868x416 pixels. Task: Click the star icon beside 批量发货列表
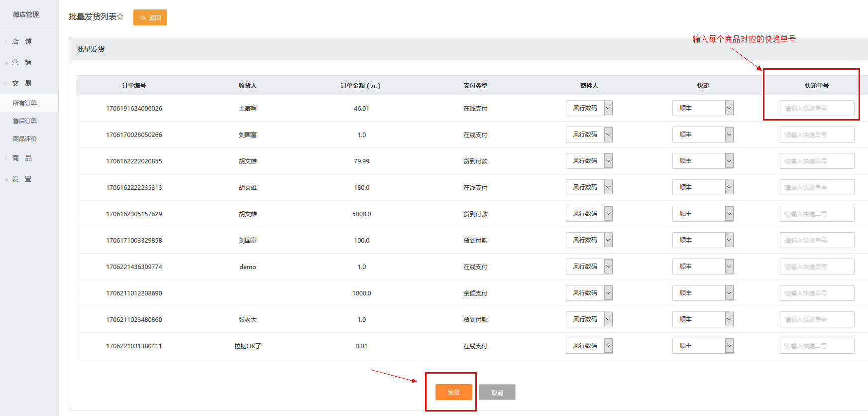(120, 16)
